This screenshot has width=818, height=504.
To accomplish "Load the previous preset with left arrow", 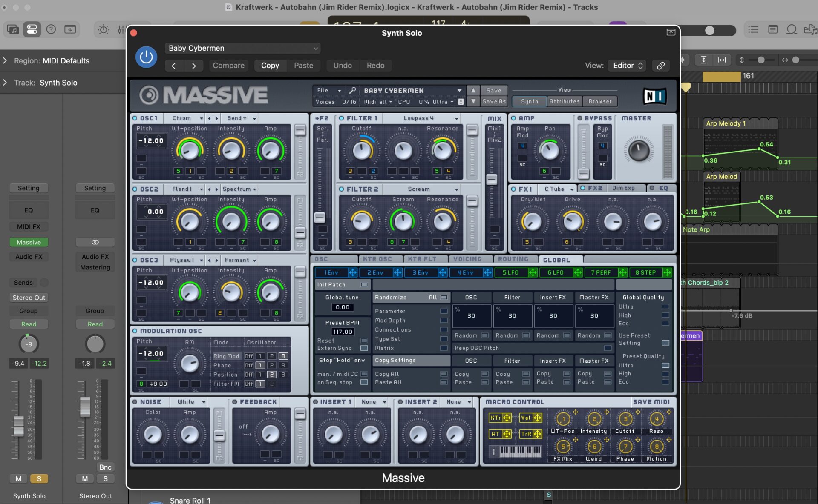I will point(174,66).
